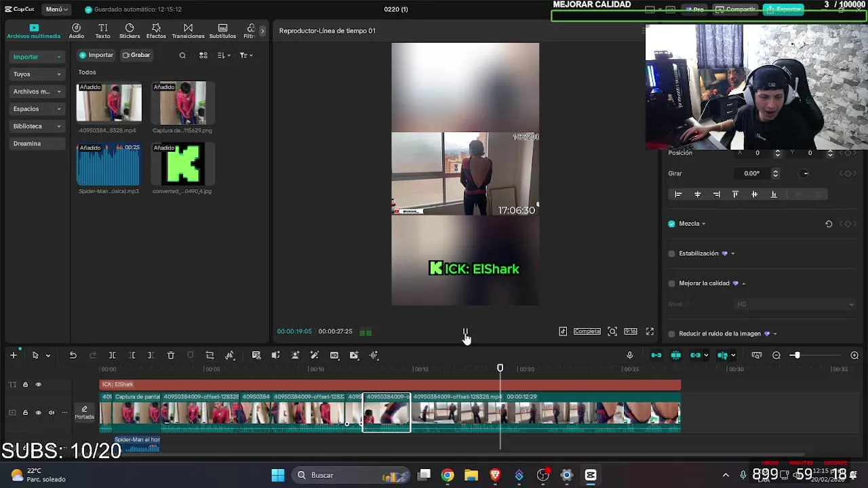868x488 pixels.
Task: Enable the Mejorar la calidad checkbox
Action: tap(672, 283)
